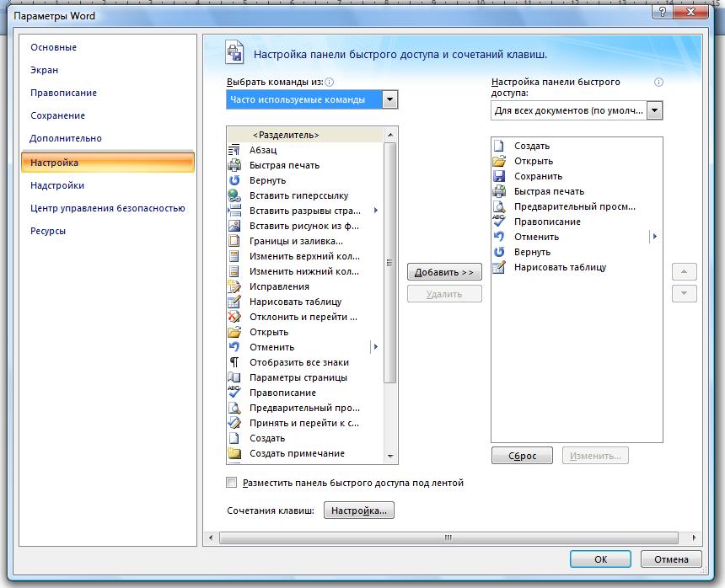Image resolution: width=725 pixels, height=588 pixels.
Task: Switch to the Экран category
Action: 45,70
